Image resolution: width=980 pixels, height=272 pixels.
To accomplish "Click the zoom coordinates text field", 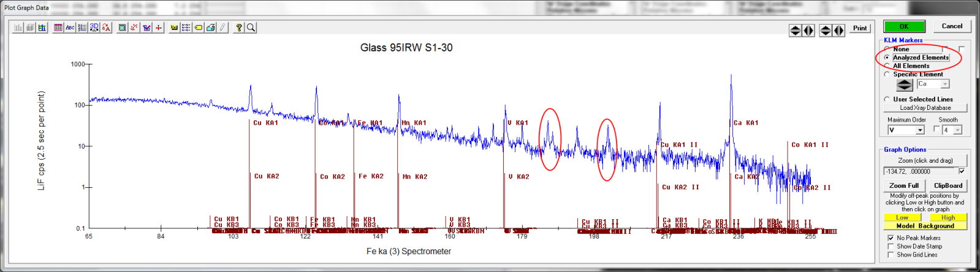I will click(x=919, y=172).
